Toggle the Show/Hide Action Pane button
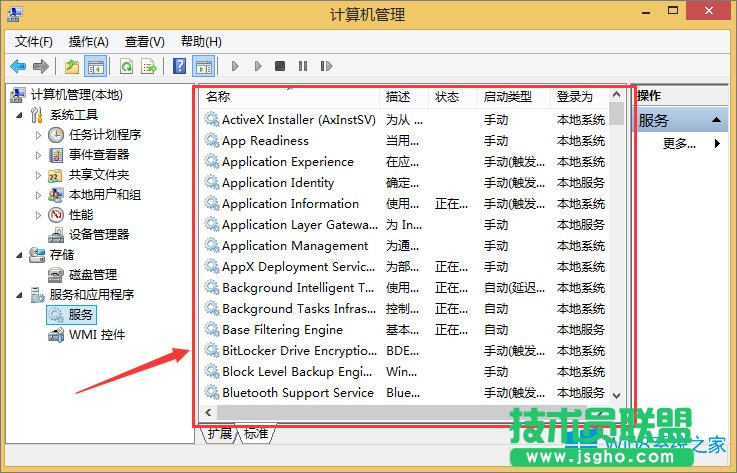The width and height of the screenshot is (737, 473). [203, 67]
